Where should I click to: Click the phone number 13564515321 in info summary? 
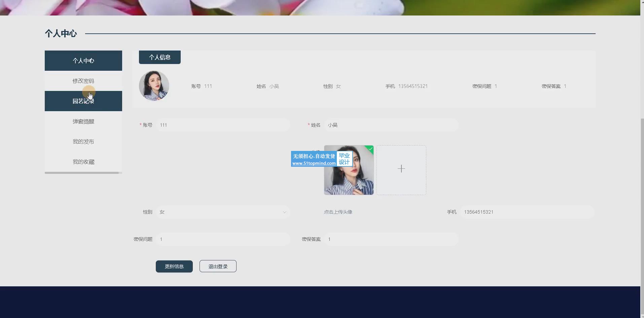[x=413, y=86]
